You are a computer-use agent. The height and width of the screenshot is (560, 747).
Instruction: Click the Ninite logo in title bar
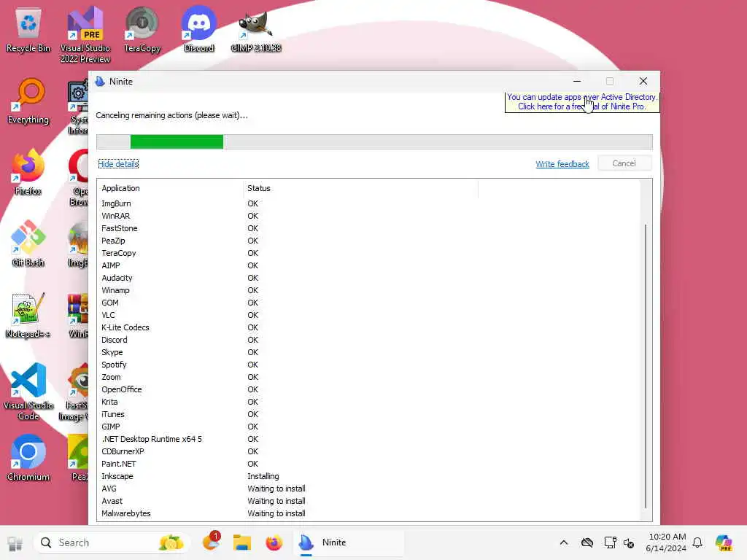pos(100,82)
